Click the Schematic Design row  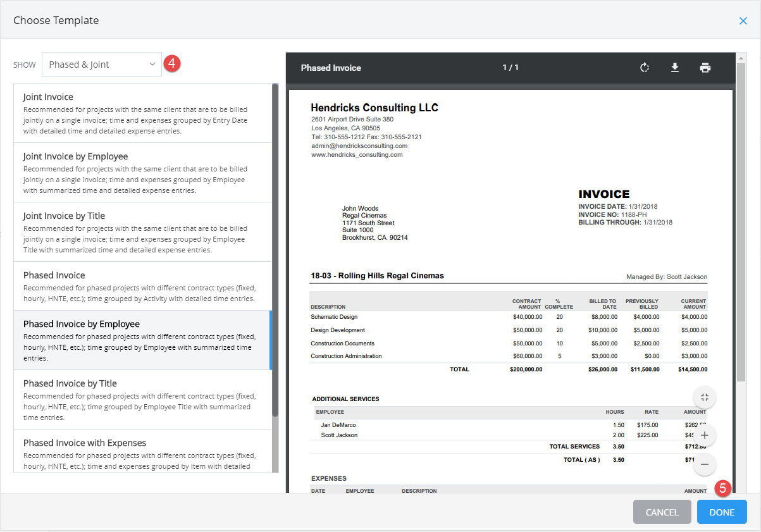509,317
